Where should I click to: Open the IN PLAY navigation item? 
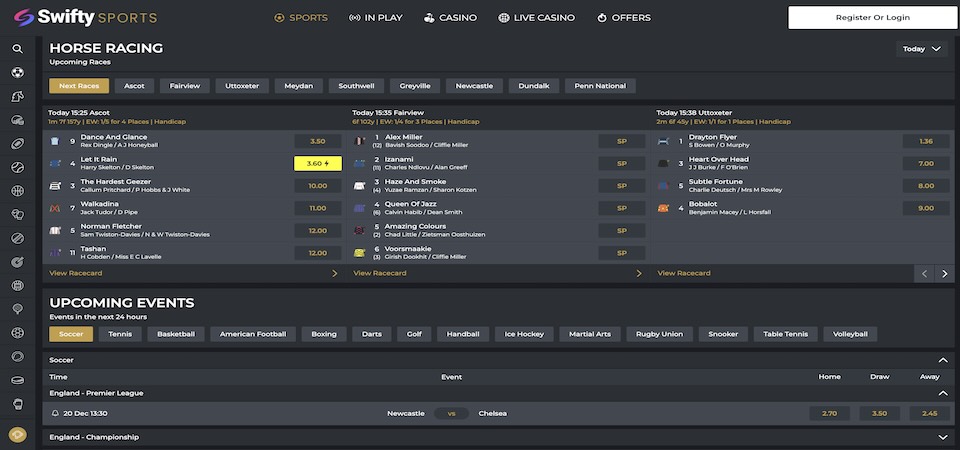tap(375, 18)
